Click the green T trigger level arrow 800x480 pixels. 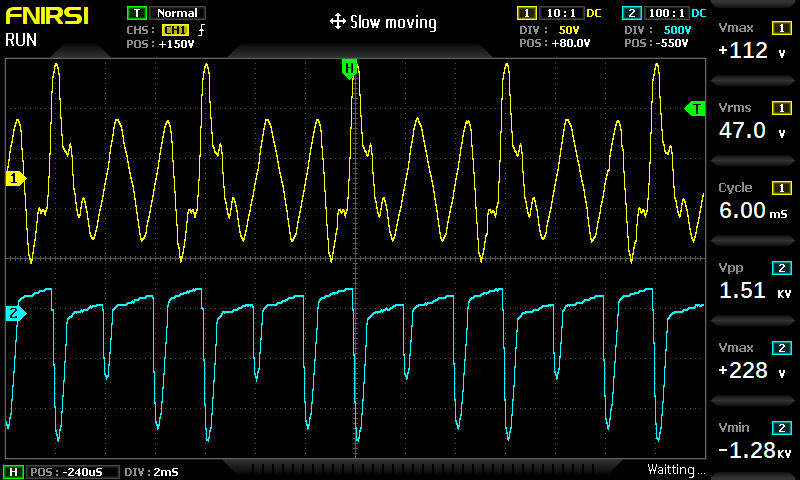tap(694, 108)
